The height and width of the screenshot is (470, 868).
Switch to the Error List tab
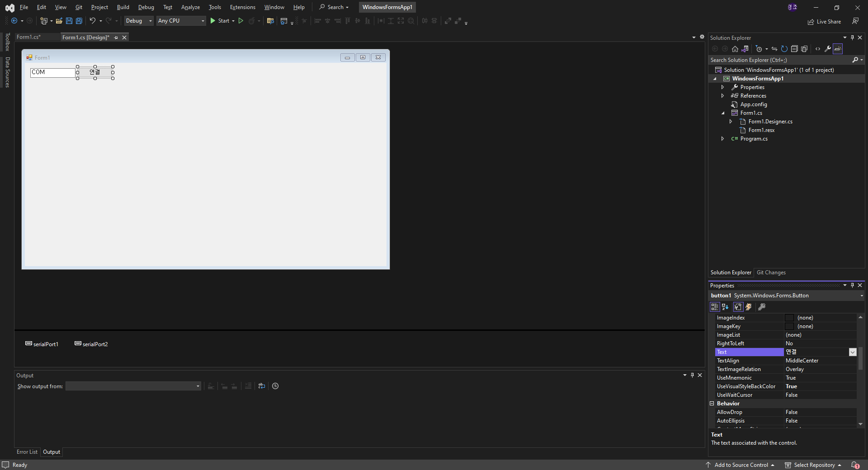[x=27, y=452]
